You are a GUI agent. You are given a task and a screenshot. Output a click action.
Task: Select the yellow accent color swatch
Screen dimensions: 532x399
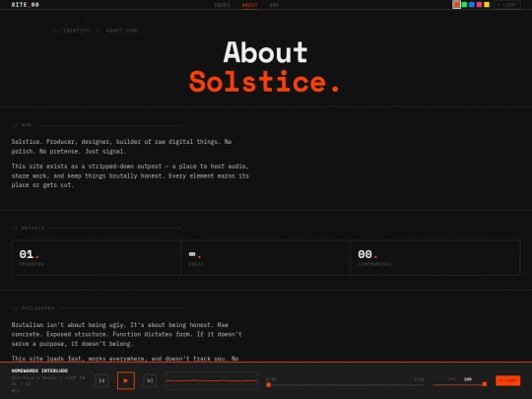[487, 5]
